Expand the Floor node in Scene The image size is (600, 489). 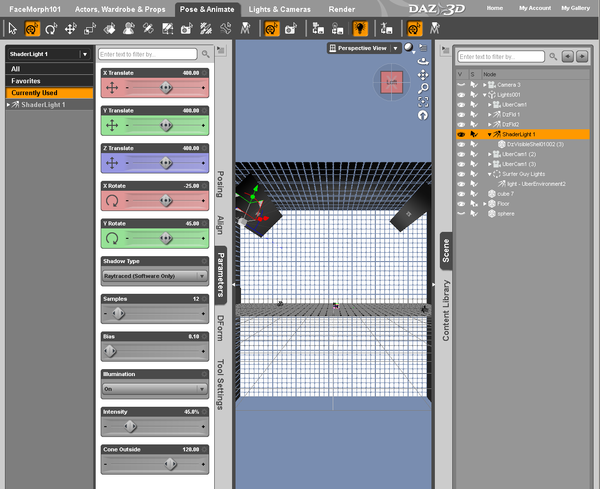[484, 204]
